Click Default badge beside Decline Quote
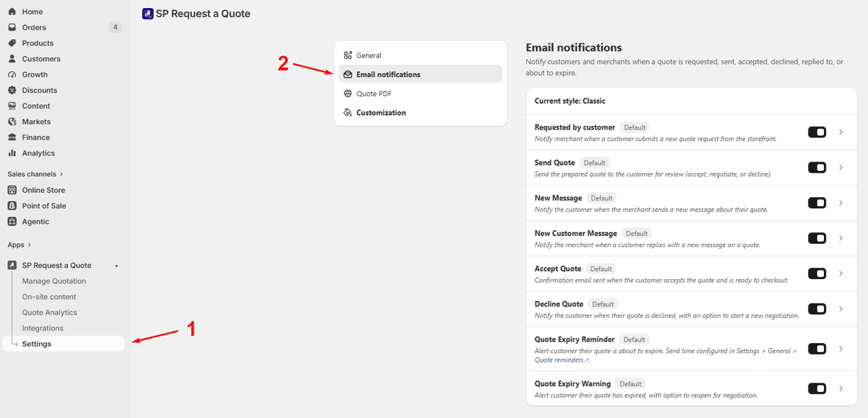This screenshot has width=868, height=418. tap(603, 304)
